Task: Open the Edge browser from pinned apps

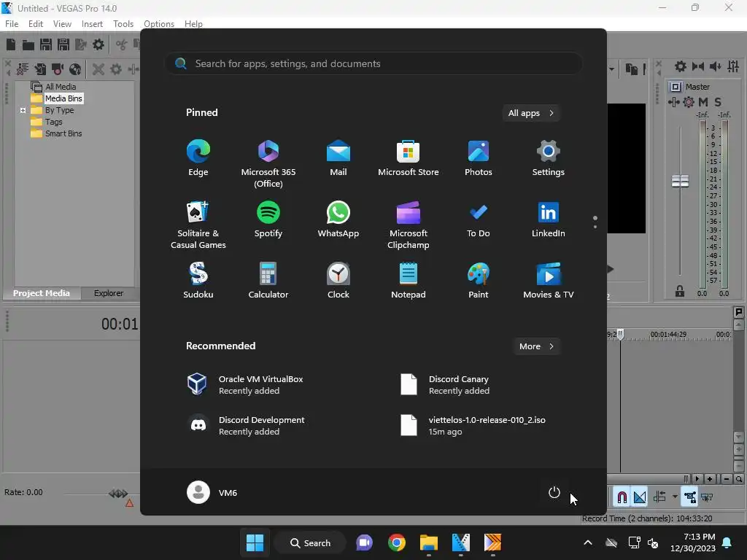Action: tap(198, 158)
